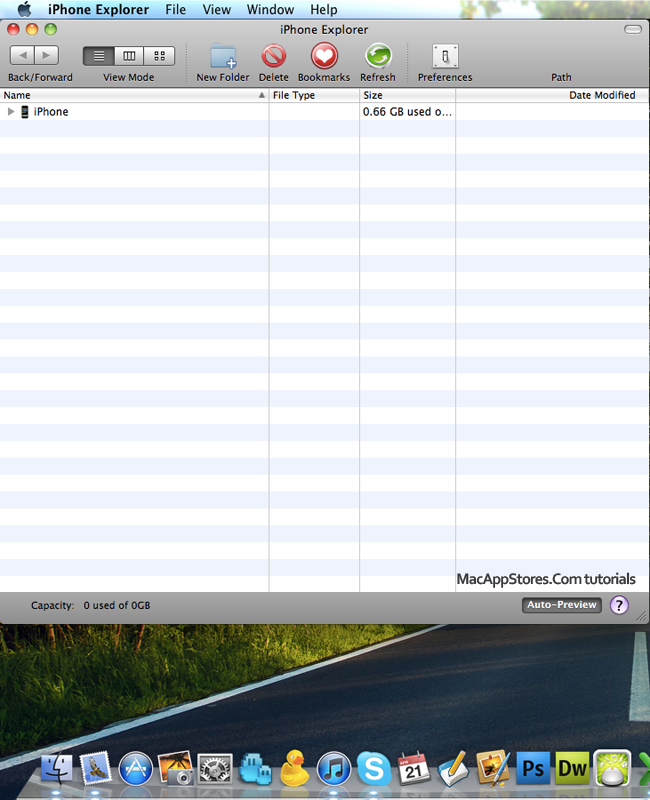The width and height of the screenshot is (650, 800).
Task: Open Mail stamp icon in Dock
Action: 95,768
